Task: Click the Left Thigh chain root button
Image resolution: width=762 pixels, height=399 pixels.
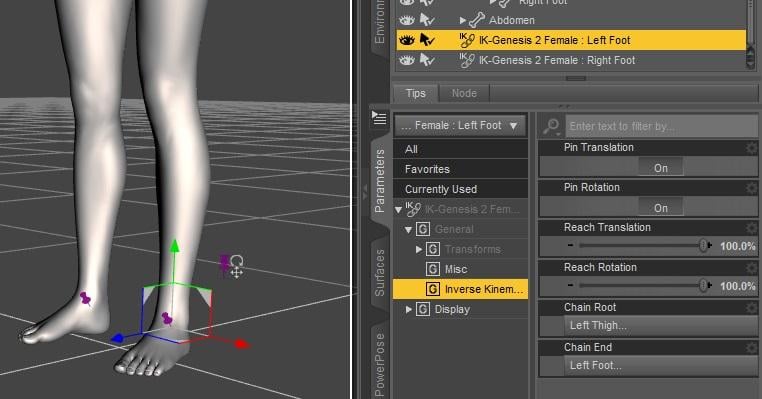Action: click(x=660, y=326)
